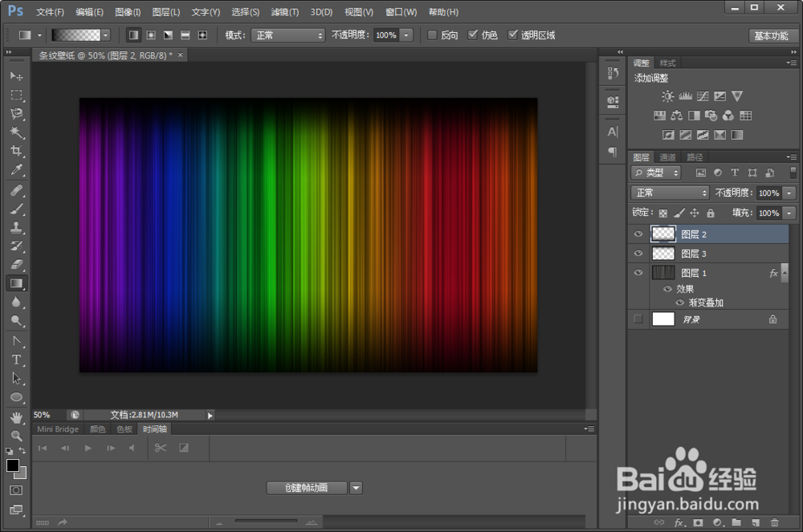The image size is (803, 532).
Task: Open layer blend mode 正常 dropdown
Action: 670,193
